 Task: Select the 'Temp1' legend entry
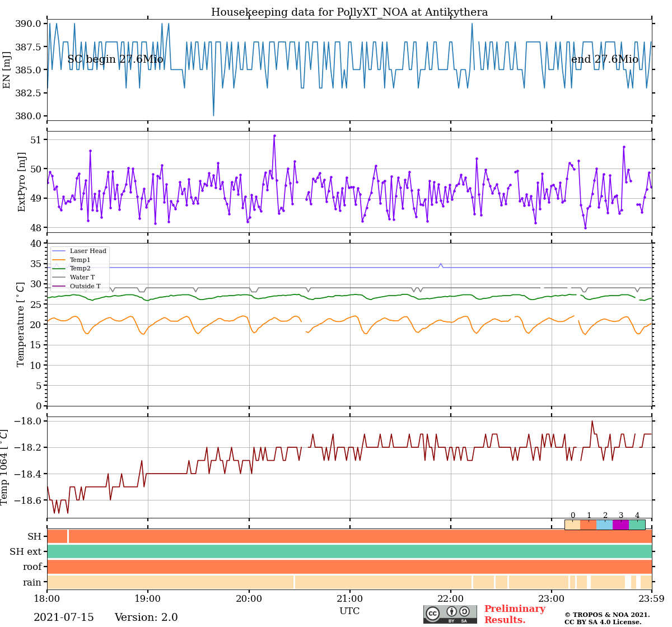click(x=71, y=260)
